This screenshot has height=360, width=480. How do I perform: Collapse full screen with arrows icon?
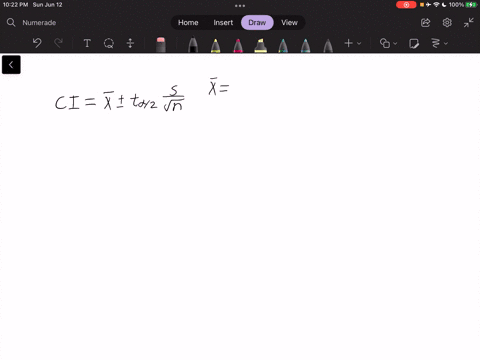click(x=469, y=23)
